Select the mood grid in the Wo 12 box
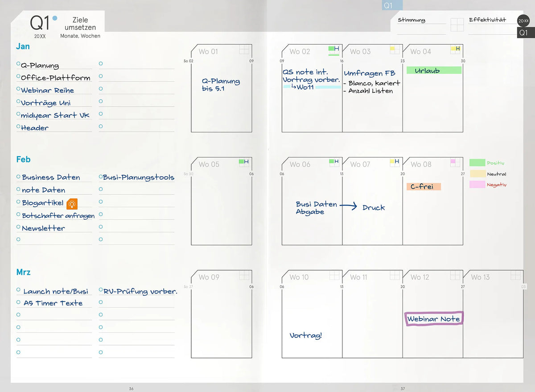The width and height of the screenshot is (535, 392). [x=455, y=275]
